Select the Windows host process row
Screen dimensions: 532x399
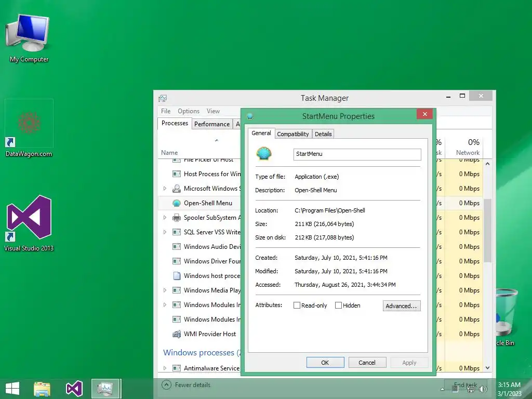tap(199, 275)
